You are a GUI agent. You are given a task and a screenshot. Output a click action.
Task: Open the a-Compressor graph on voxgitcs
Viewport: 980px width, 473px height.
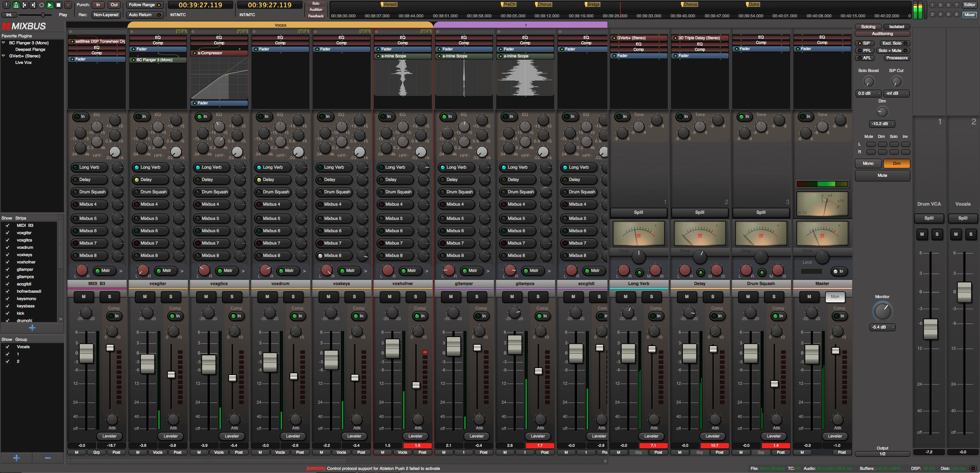[219, 78]
